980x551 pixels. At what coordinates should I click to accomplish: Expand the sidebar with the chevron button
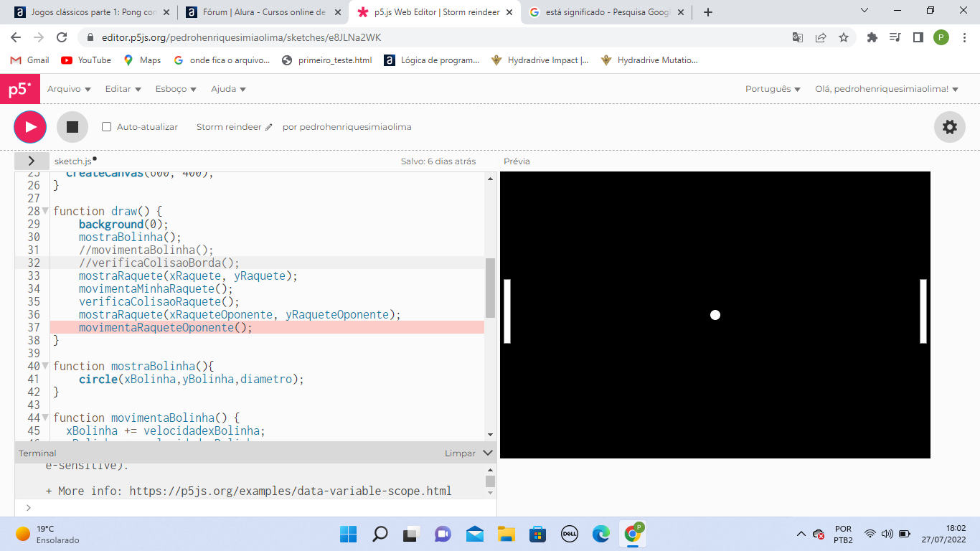[x=32, y=161]
